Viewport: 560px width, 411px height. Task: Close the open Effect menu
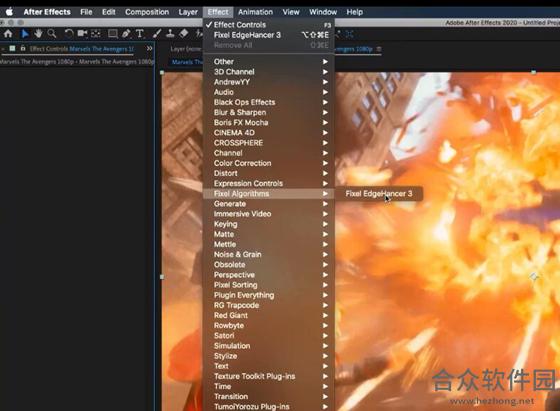(x=218, y=12)
